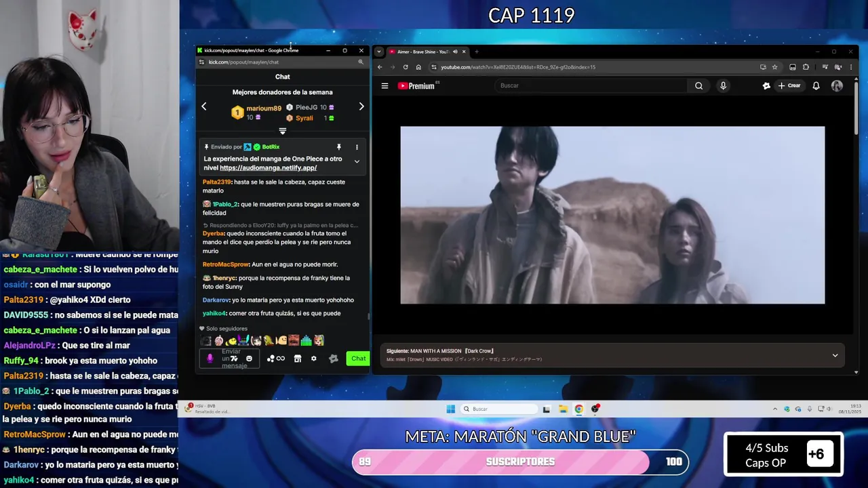Show previous top donors in Kick chat
This screenshot has height=488, width=868.
203,106
